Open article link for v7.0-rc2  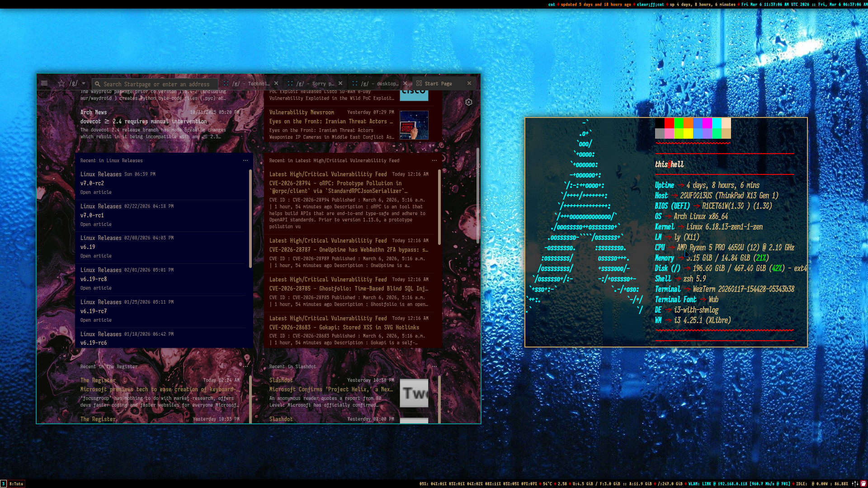96,192
